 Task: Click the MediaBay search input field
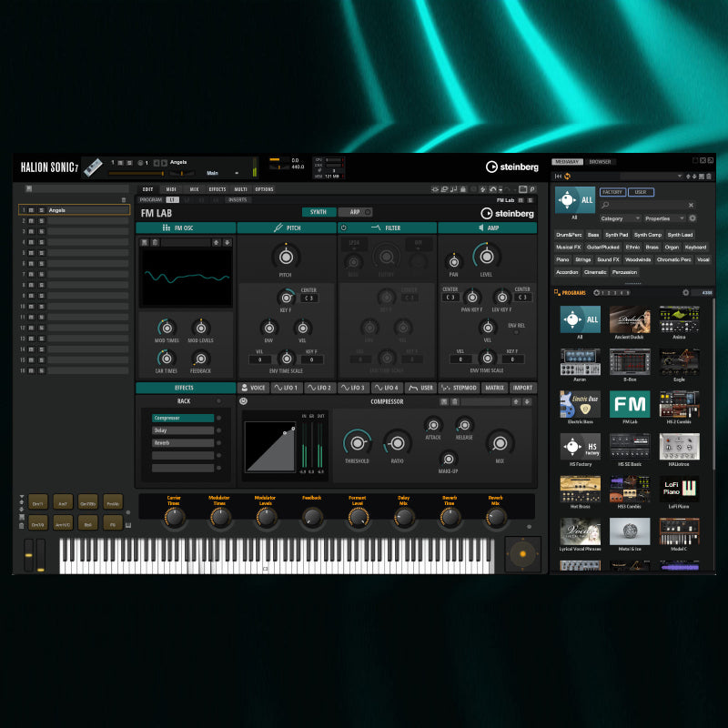(x=649, y=205)
